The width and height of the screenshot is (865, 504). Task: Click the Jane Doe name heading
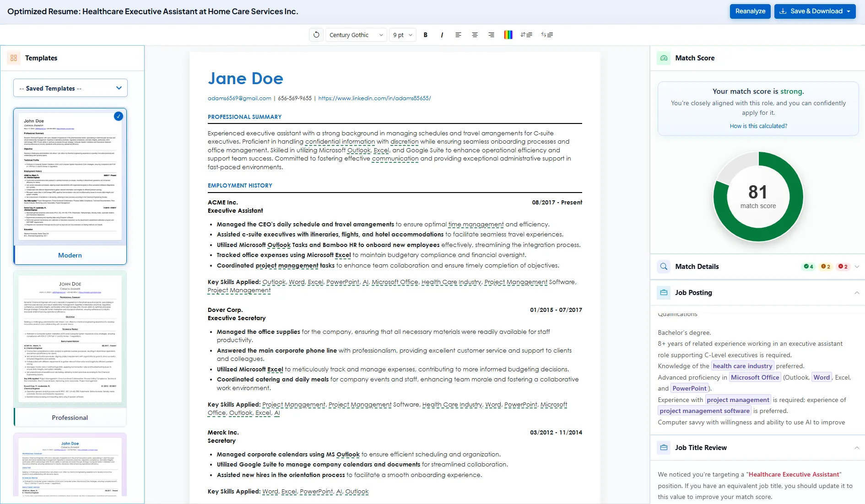point(245,79)
